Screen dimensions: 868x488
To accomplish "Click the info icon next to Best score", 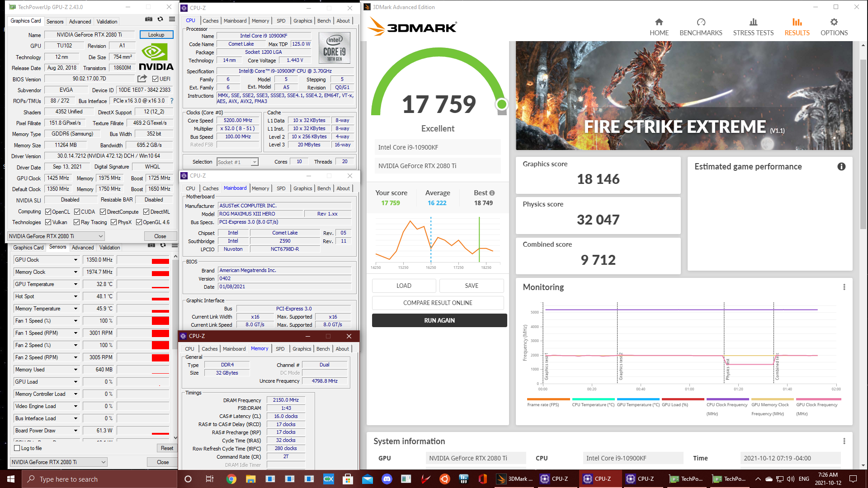I will click(492, 193).
